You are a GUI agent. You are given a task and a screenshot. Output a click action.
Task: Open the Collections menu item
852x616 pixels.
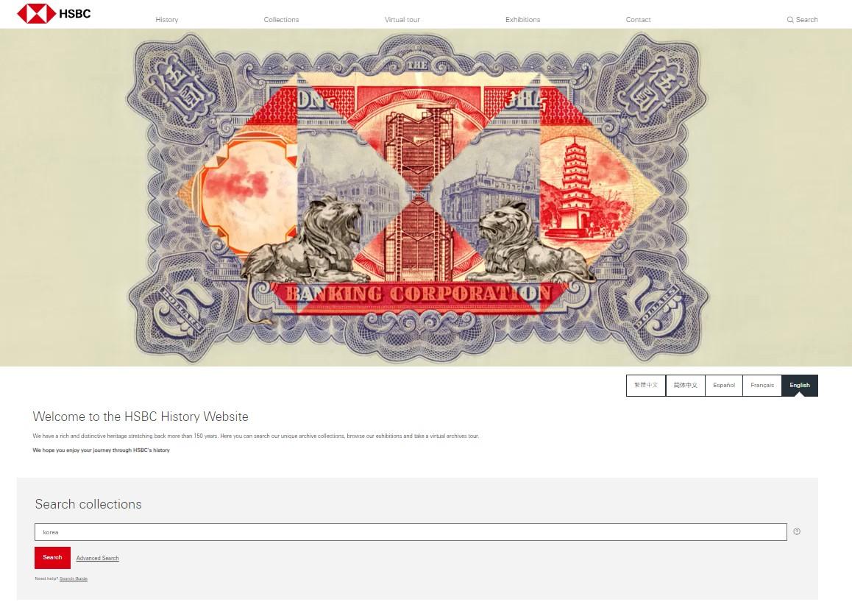281,20
